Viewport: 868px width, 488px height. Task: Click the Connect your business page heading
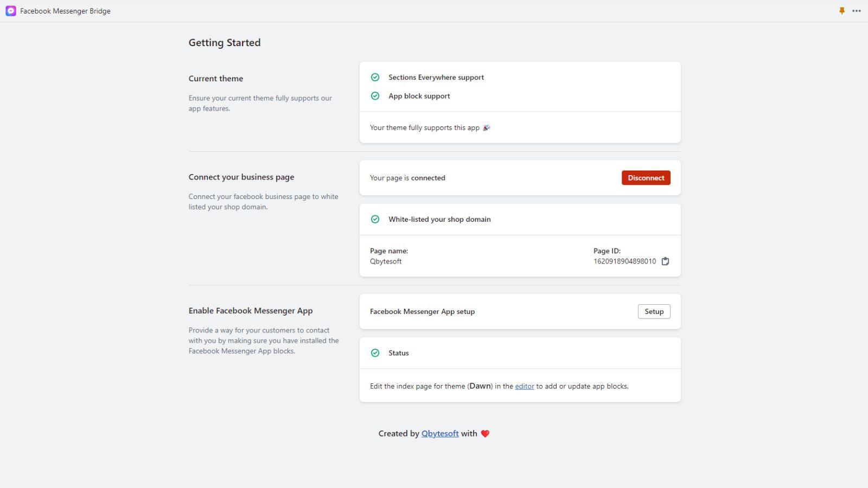coord(241,177)
